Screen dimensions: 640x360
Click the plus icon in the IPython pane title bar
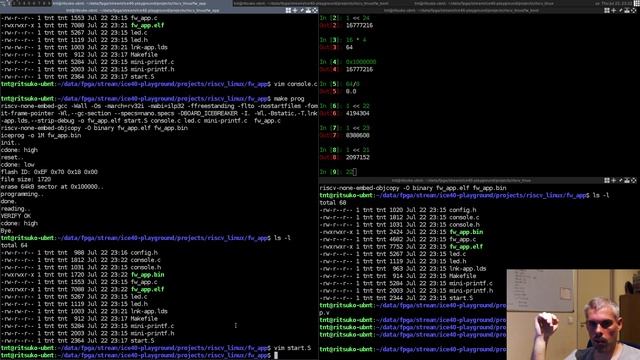coord(613,10)
